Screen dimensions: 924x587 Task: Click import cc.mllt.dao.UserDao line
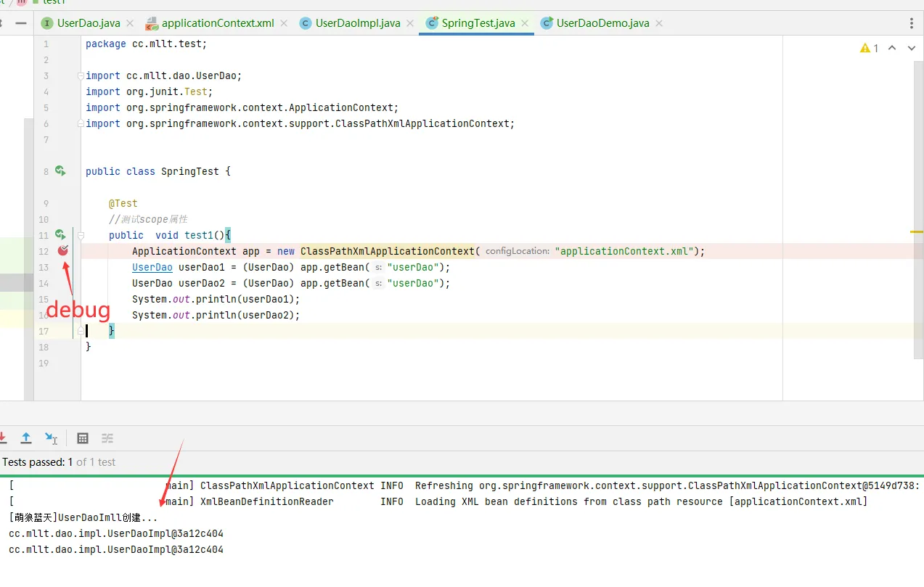pos(163,75)
